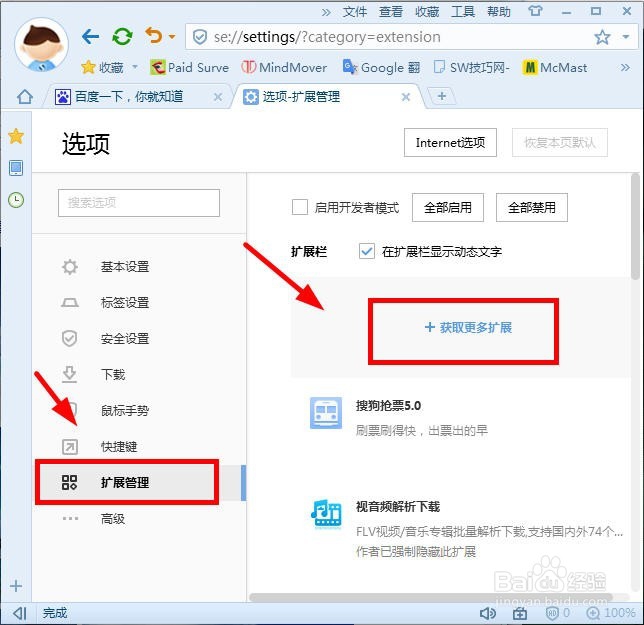The width and height of the screenshot is (644, 625).
Task: Click the 全部禁用 button
Action: [532, 207]
